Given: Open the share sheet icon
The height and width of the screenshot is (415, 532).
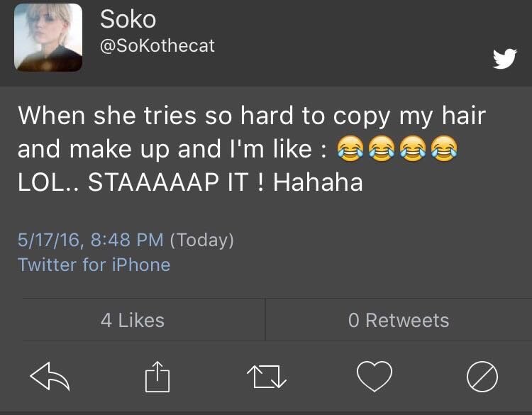Looking at the screenshot, I should tap(158, 377).
